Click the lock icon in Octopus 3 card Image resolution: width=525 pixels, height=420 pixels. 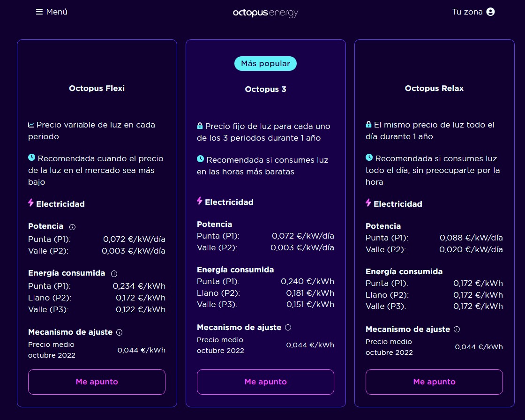(x=200, y=126)
